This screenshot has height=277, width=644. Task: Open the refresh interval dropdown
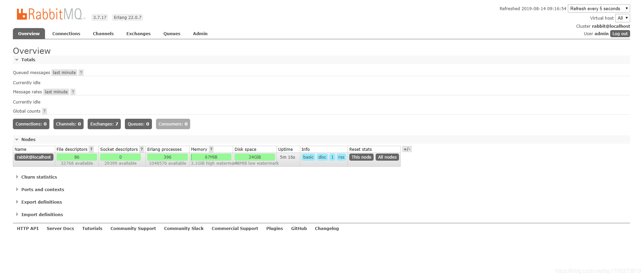(x=599, y=8)
